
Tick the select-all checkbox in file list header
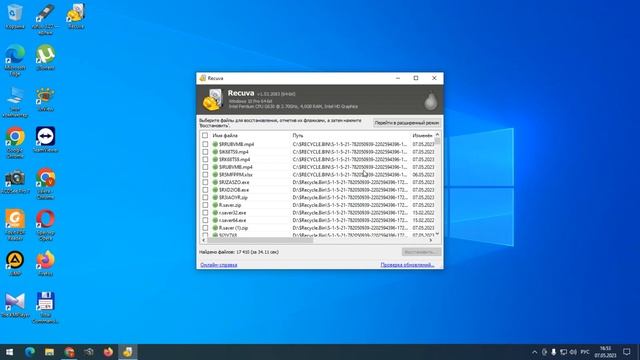[205, 135]
